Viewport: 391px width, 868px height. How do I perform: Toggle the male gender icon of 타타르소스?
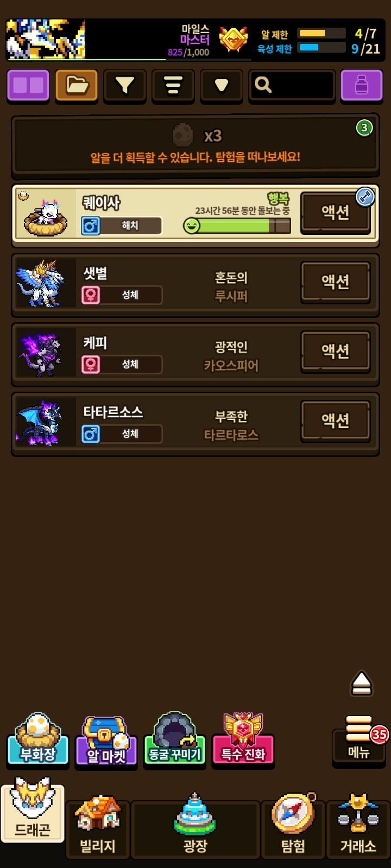click(x=91, y=433)
